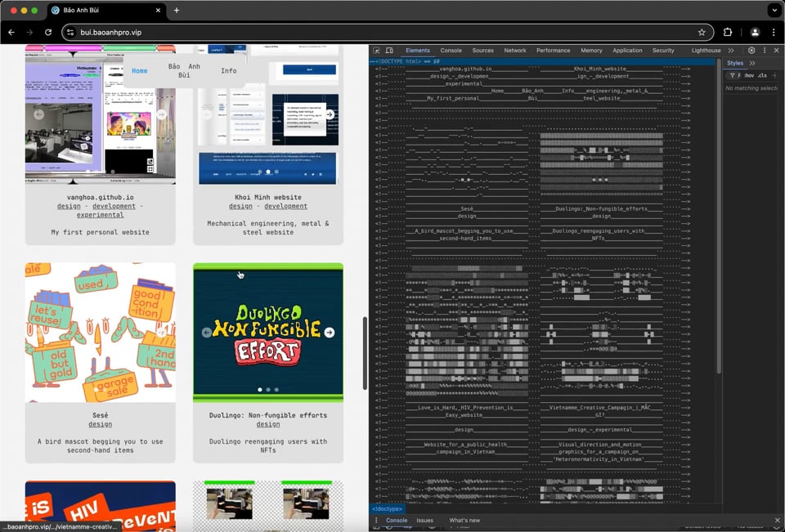Screen dimensions: 785x532
Task: Go back to the previous browser page
Action: click(x=11, y=32)
